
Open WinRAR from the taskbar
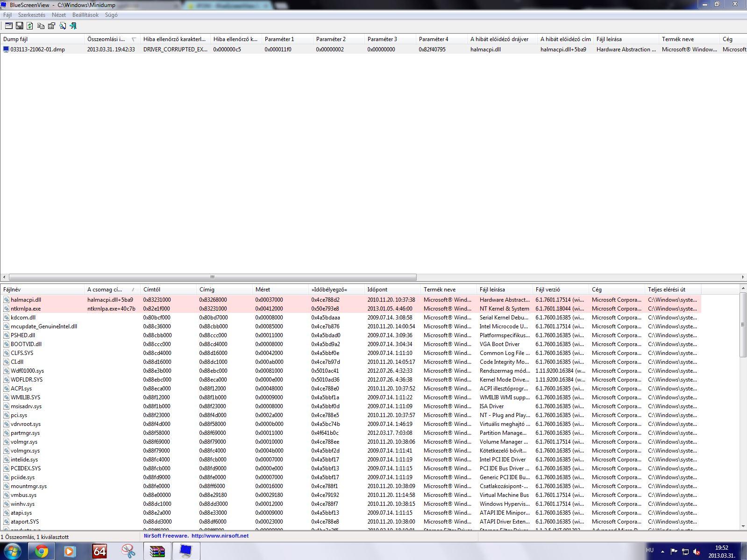pos(157,552)
